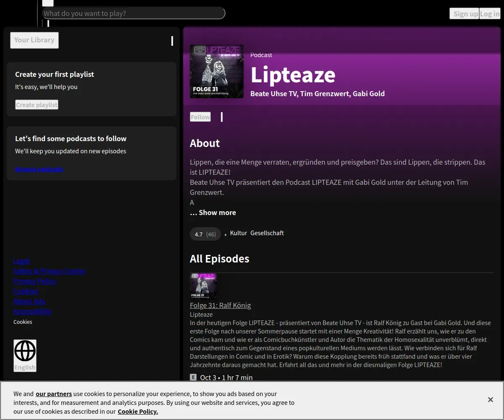Viewport: 504px width, 420px height.
Task: Open the Folge 31 episode thumbnail
Action: click(203, 286)
